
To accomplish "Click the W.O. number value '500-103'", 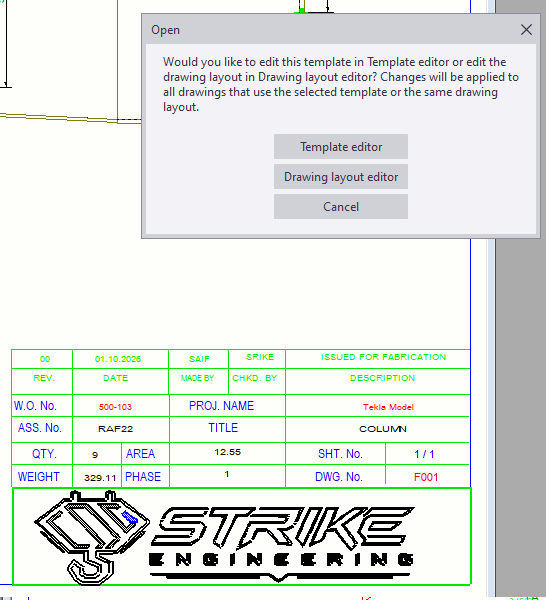I will [x=115, y=407].
